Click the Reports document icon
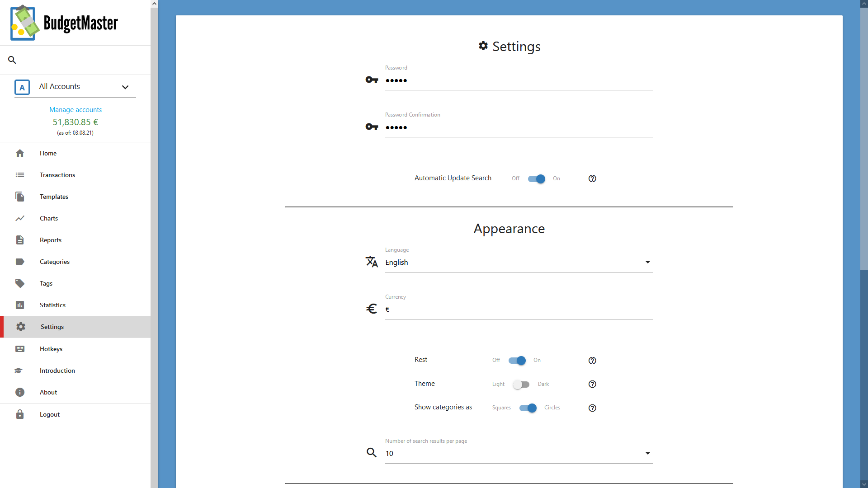The width and height of the screenshot is (868, 488). coord(20,240)
